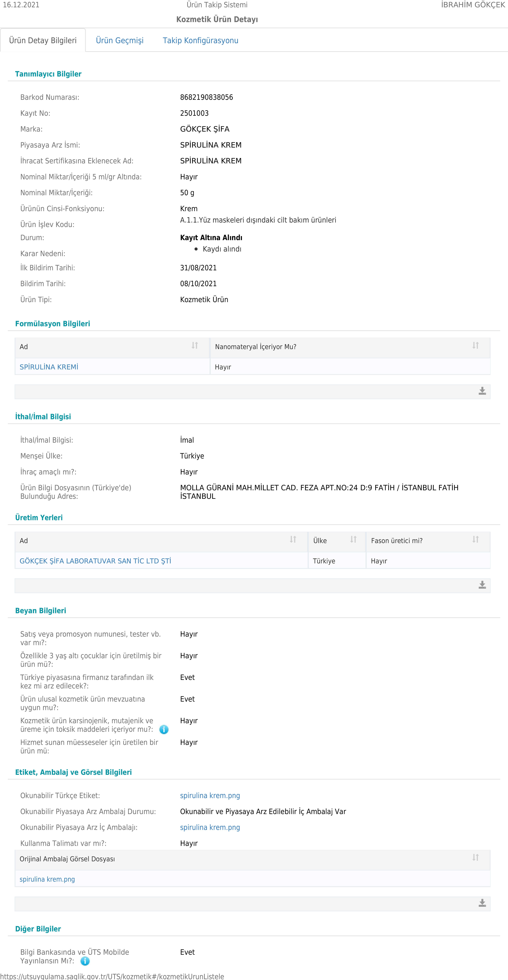Click Hayır in Fason üretici column
Viewport: 508px width, 980px height.
(x=379, y=561)
